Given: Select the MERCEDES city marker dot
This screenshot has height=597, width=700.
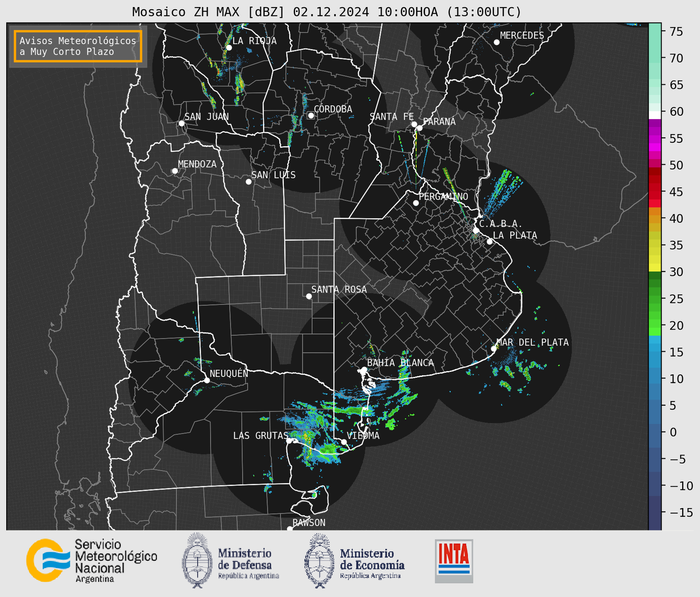Looking at the screenshot, I should (497, 42).
